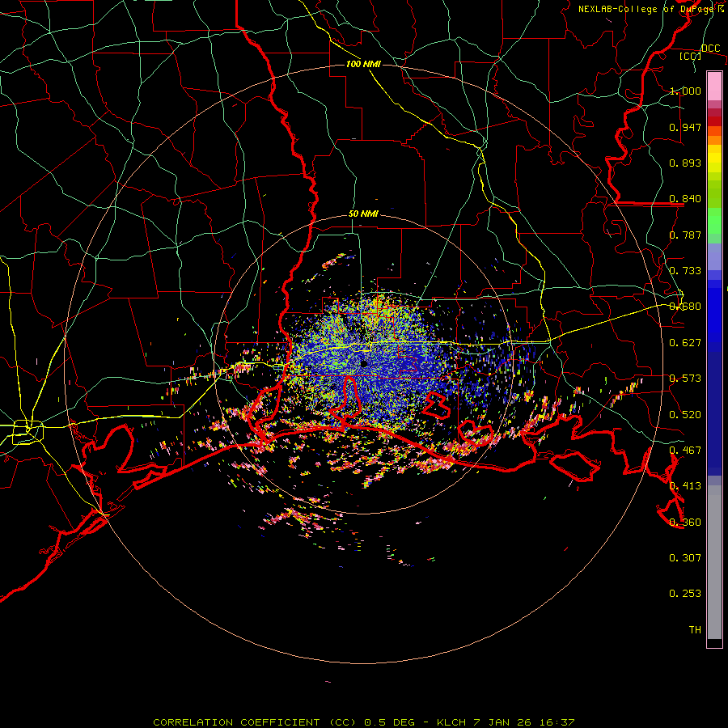Select the 0.467 scale value
The width and height of the screenshot is (728, 728).
point(685,451)
